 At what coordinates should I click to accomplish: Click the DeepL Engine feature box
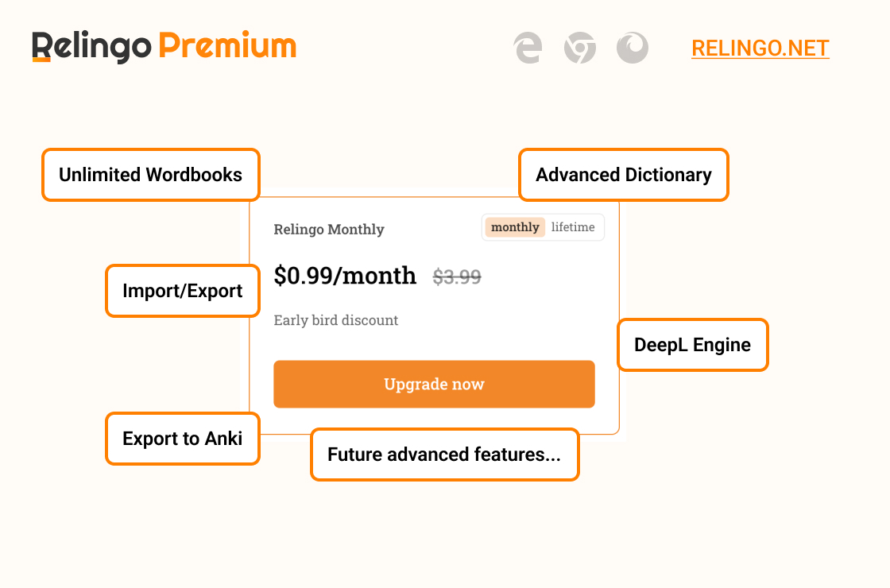pos(692,345)
